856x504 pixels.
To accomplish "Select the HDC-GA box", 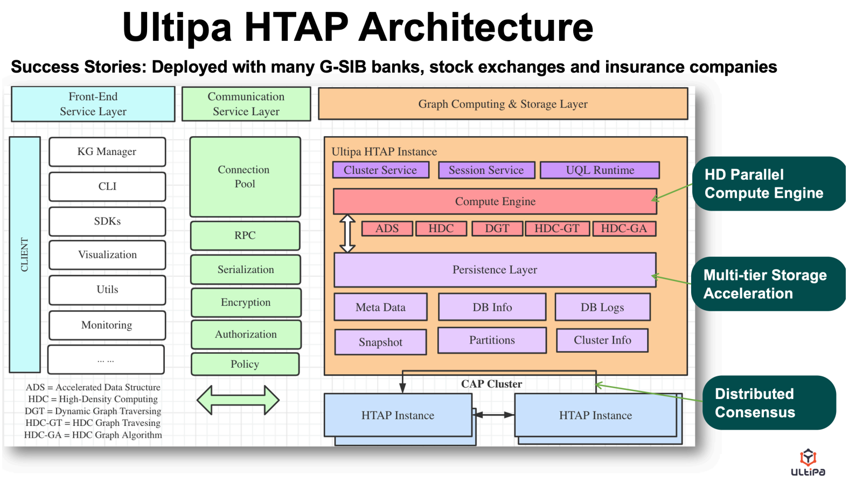I will pyautogui.click(x=624, y=228).
